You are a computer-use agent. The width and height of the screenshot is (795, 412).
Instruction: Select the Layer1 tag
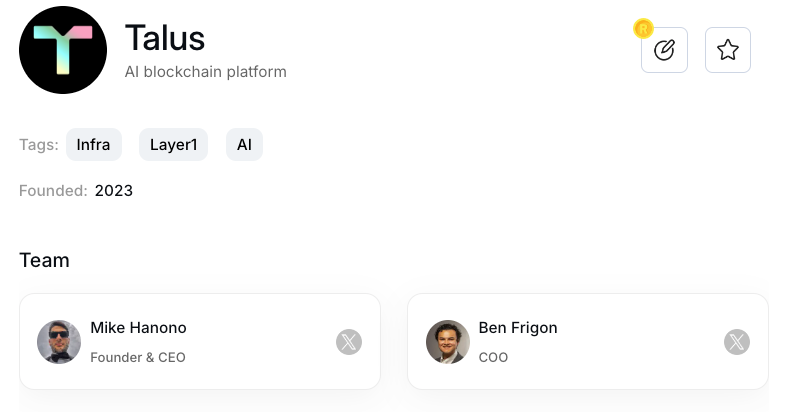pyautogui.click(x=173, y=144)
